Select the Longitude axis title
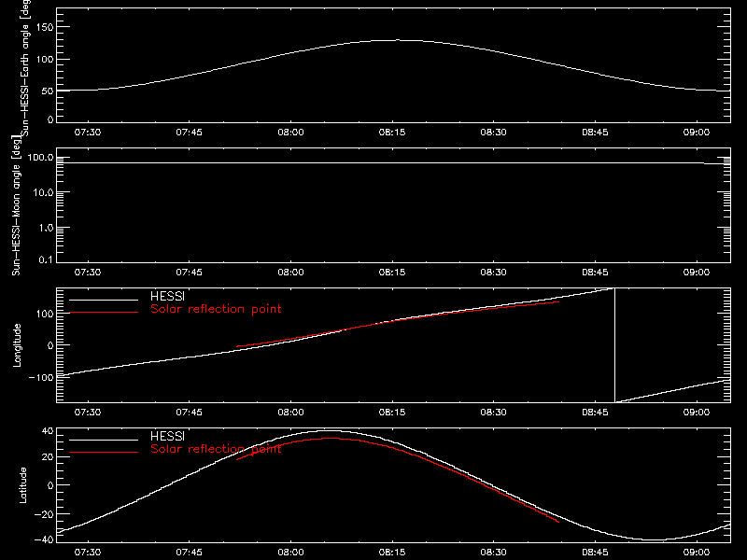This screenshot has width=747, height=560. 17,345
